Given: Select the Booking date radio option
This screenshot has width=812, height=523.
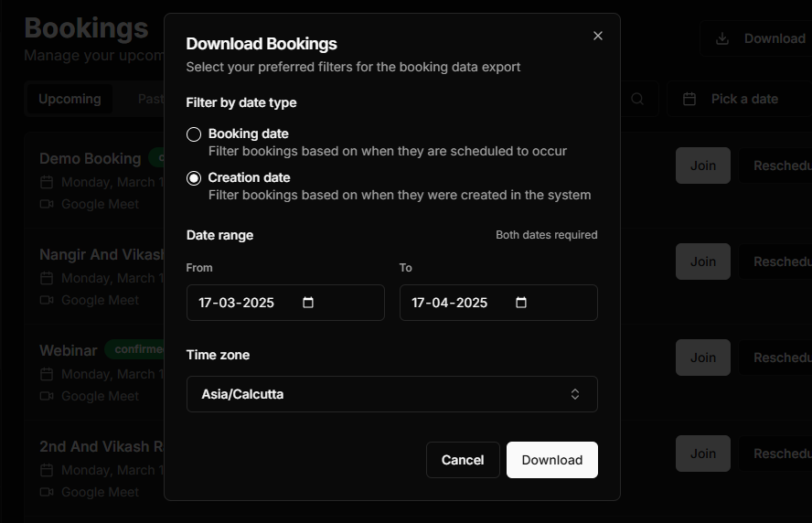Looking at the screenshot, I should pyautogui.click(x=194, y=134).
